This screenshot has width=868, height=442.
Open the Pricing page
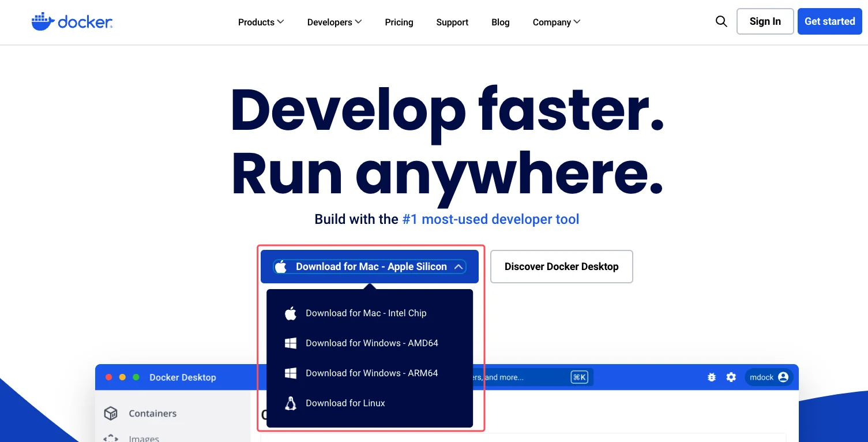click(x=399, y=22)
